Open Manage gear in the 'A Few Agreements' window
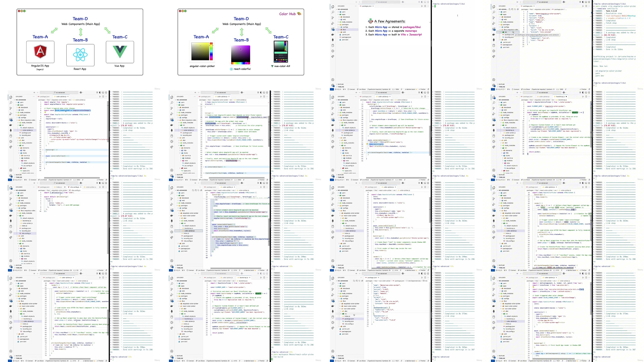Viewport: 644px width, 362px height. tap(333, 85)
